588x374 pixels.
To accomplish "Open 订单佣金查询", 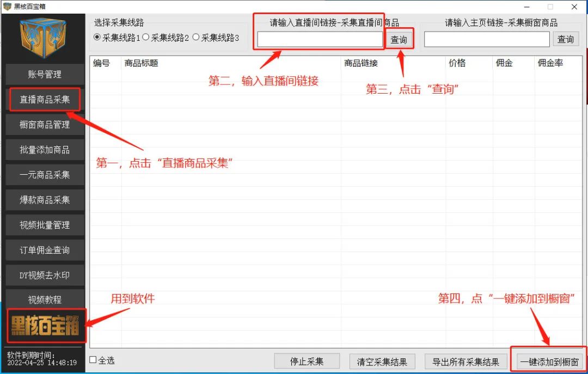I will click(45, 250).
